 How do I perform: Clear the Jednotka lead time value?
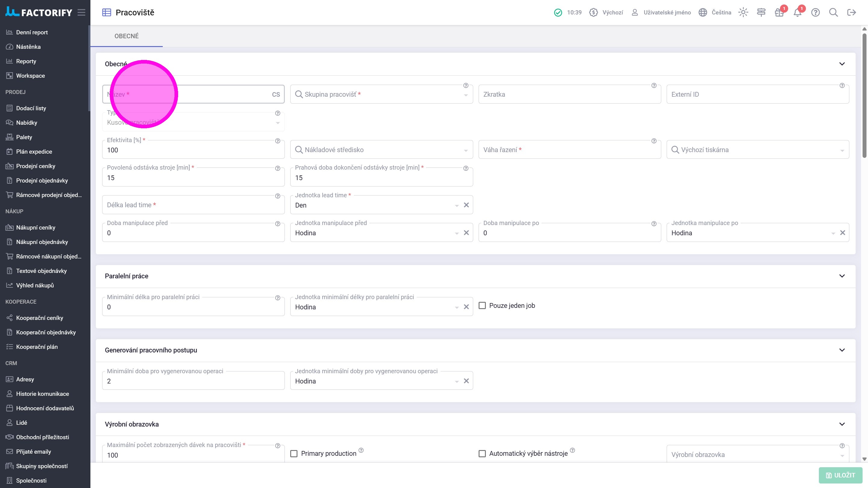[466, 205]
